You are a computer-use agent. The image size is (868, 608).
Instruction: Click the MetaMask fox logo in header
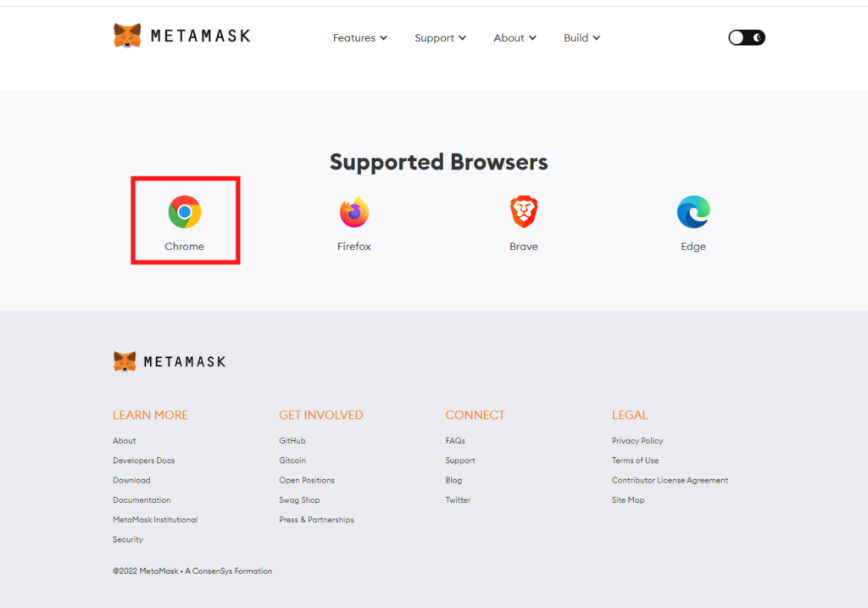(127, 36)
